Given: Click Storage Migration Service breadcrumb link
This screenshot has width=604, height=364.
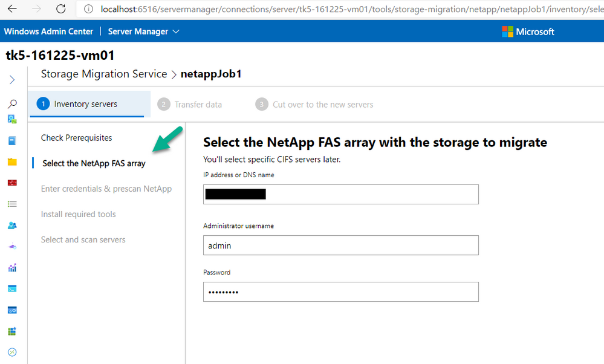Looking at the screenshot, I should pyautogui.click(x=104, y=74).
